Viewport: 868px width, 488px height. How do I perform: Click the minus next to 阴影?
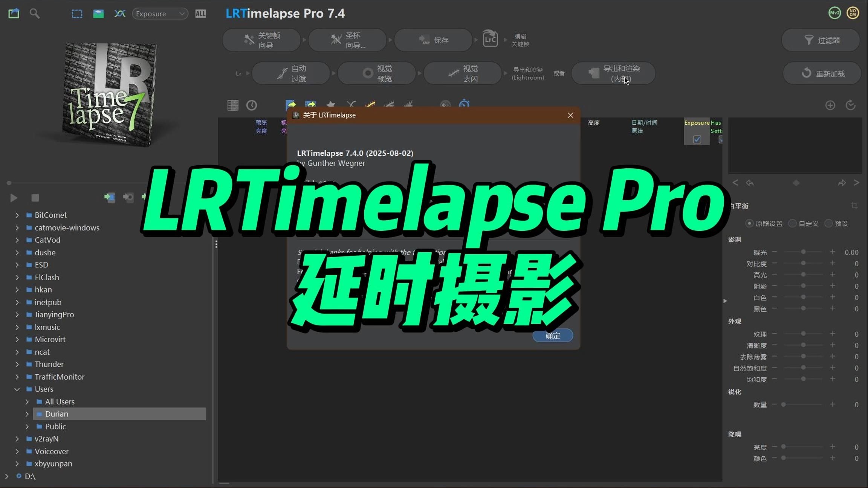pyautogui.click(x=775, y=286)
